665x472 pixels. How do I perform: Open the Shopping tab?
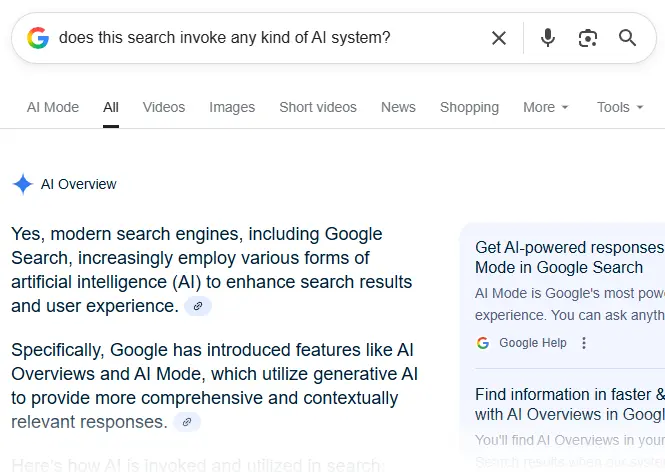[x=469, y=107]
